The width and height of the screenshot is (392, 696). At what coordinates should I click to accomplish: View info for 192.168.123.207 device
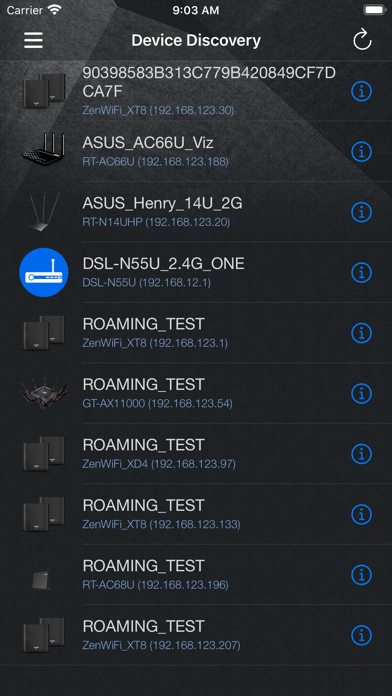361,635
